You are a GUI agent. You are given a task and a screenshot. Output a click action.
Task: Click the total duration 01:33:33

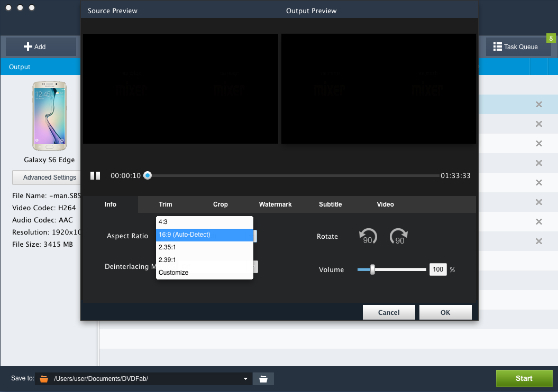(455, 175)
